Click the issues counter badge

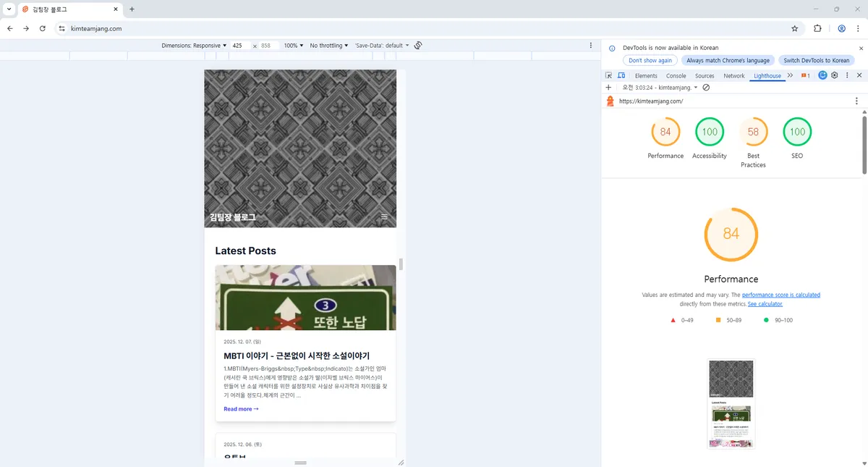[805, 75]
